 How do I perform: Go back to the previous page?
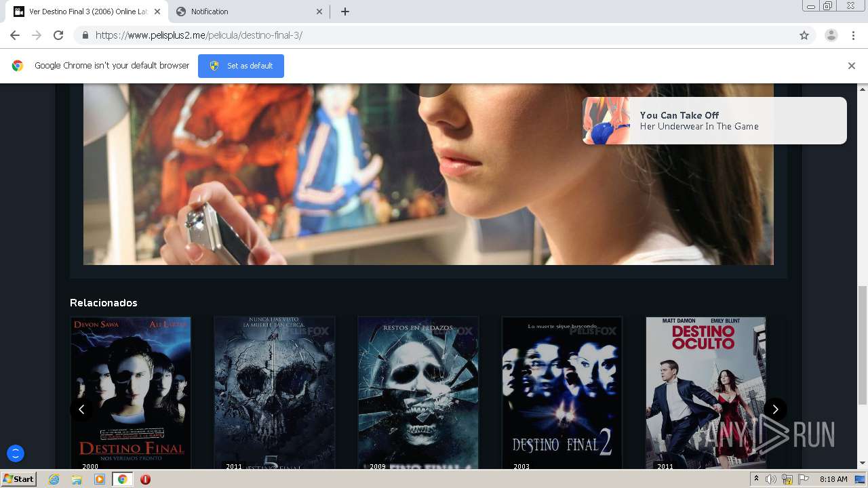15,35
